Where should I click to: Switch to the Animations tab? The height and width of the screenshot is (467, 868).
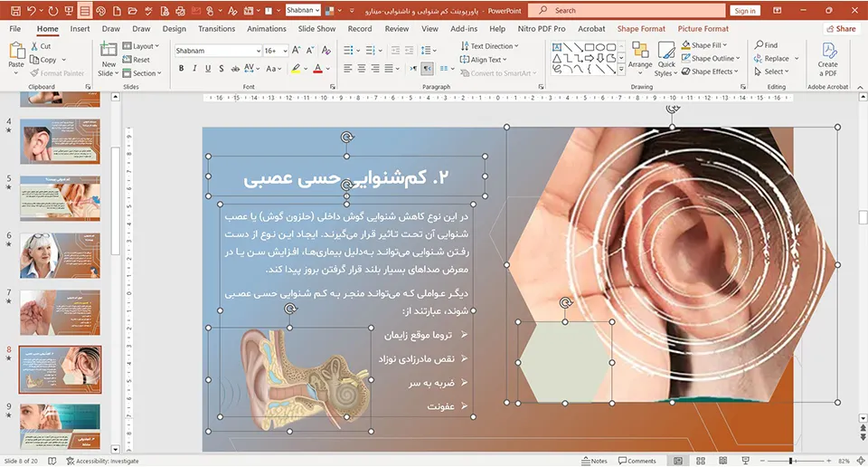[x=266, y=29]
